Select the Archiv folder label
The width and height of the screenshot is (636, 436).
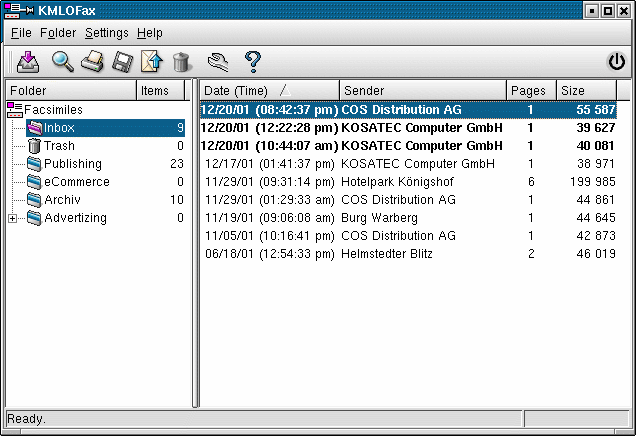pos(62,200)
